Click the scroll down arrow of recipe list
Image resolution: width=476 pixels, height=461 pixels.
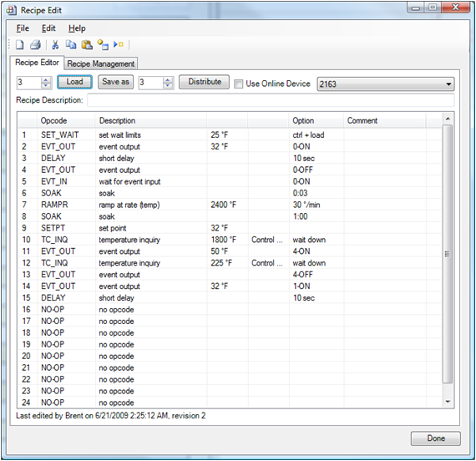(x=448, y=402)
